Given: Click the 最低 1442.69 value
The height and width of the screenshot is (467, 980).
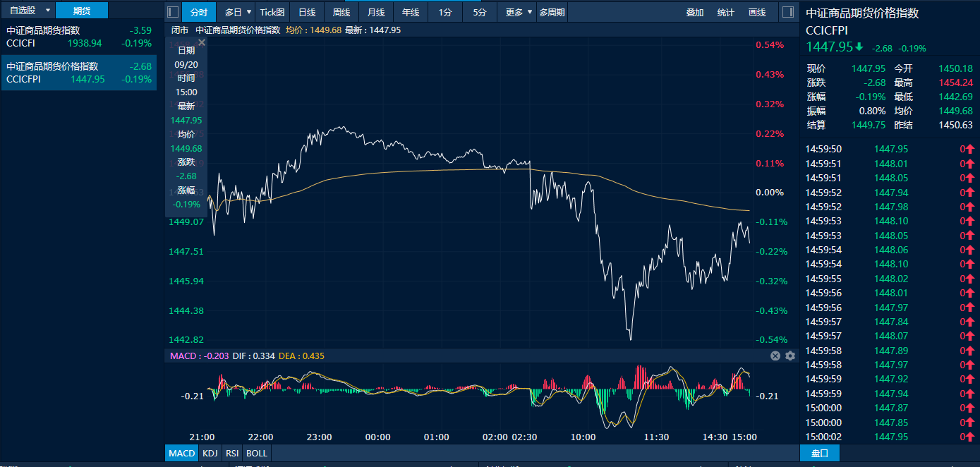Looking at the screenshot, I should click(x=956, y=97).
